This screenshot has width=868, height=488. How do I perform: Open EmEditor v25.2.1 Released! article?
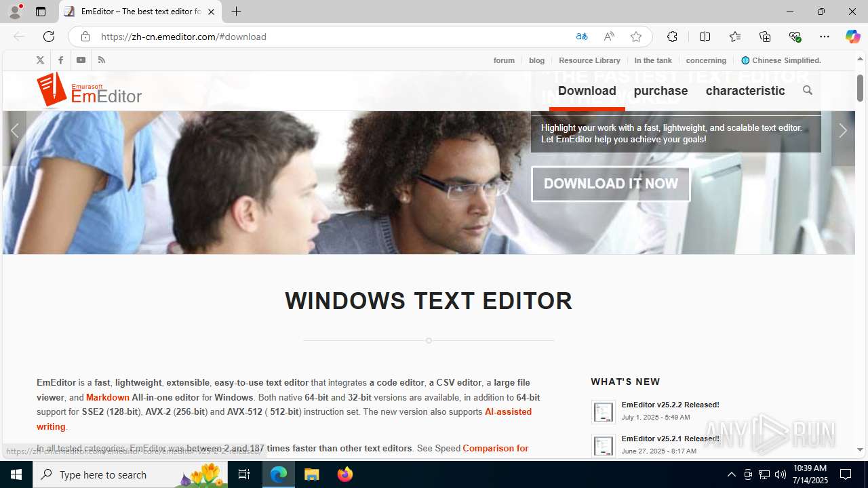tap(670, 439)
